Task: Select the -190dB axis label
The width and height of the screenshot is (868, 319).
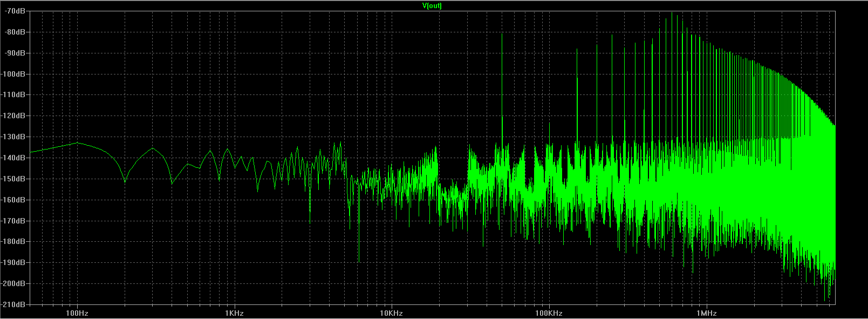Action: (x=13, y=263)
